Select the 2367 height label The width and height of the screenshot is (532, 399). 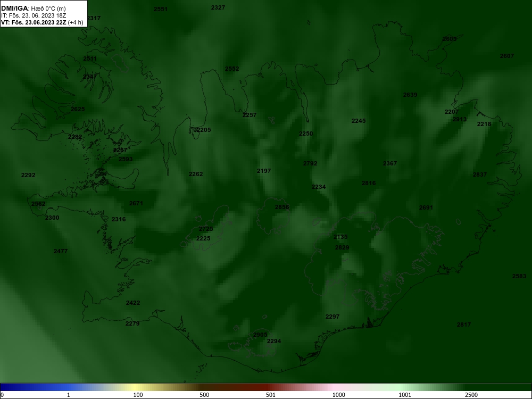pyautogui.click(x=390, y=163)
